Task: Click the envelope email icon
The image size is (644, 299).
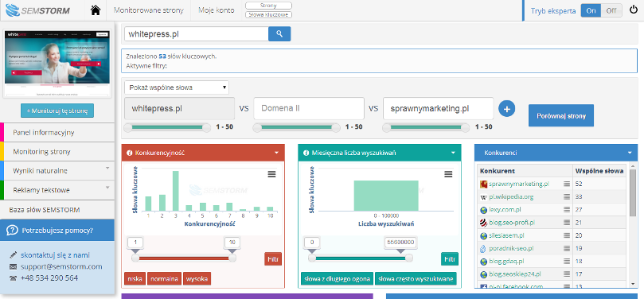Action: pyautogui.click(x=14, y=267)
